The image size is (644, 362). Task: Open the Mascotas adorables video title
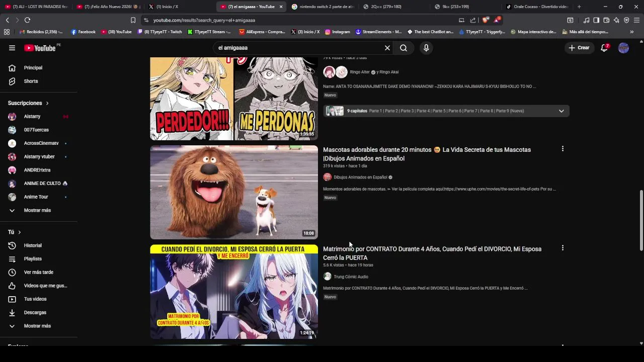click(x=427, y=154)
